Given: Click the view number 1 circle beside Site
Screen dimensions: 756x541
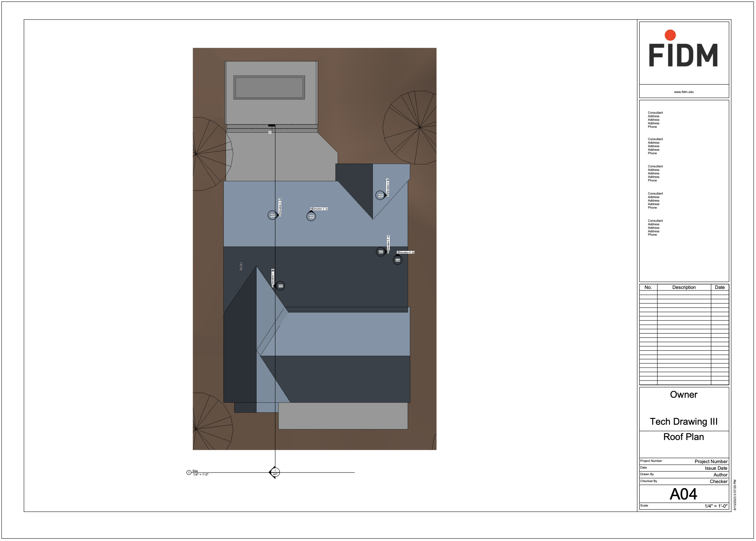Looking at the screenshot, I should click(x=189, y=473).
